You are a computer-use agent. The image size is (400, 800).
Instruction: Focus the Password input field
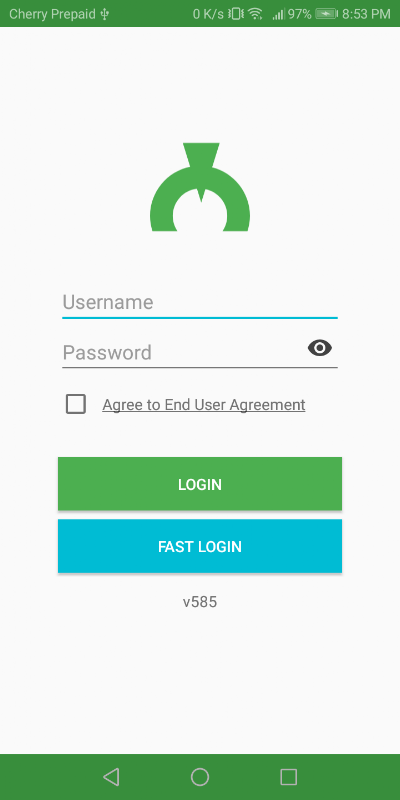[184, 353]
